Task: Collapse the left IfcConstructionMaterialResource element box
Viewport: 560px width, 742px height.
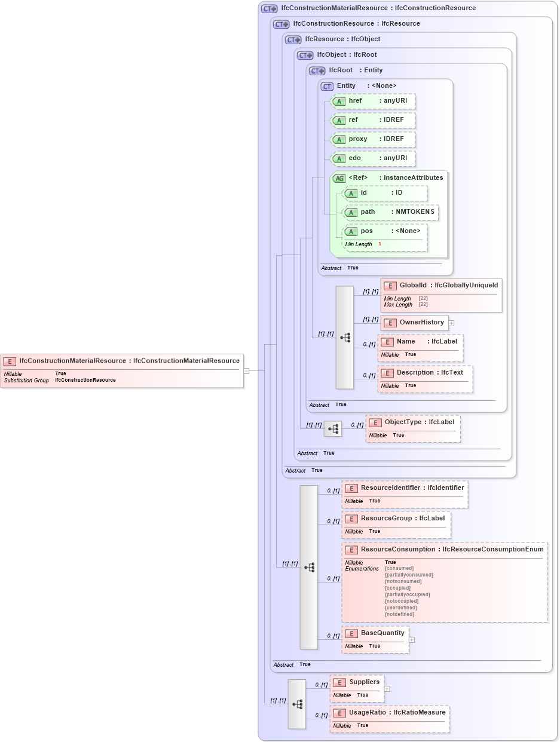Action: [246, 370]
